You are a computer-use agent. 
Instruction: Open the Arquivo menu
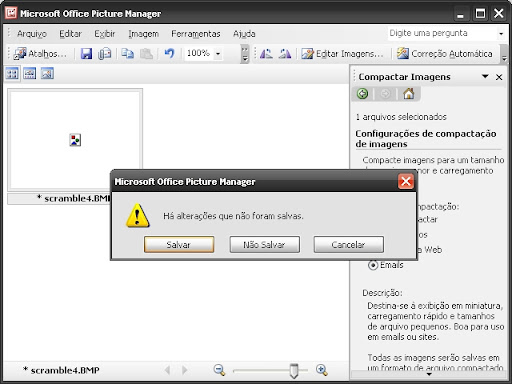click(32, 34)
